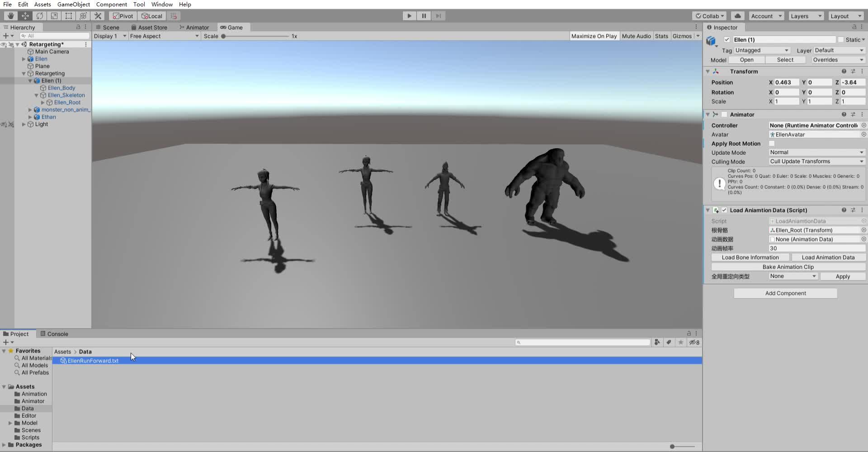
Task: Click the Project search field
Action: [x=582, y=342]
